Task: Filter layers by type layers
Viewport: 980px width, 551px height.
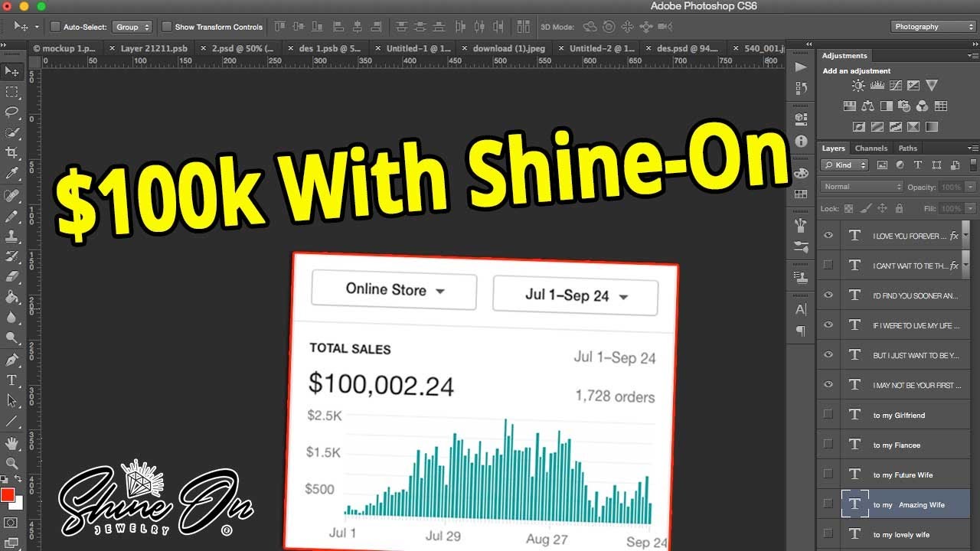Action: [x=918, y=165]
